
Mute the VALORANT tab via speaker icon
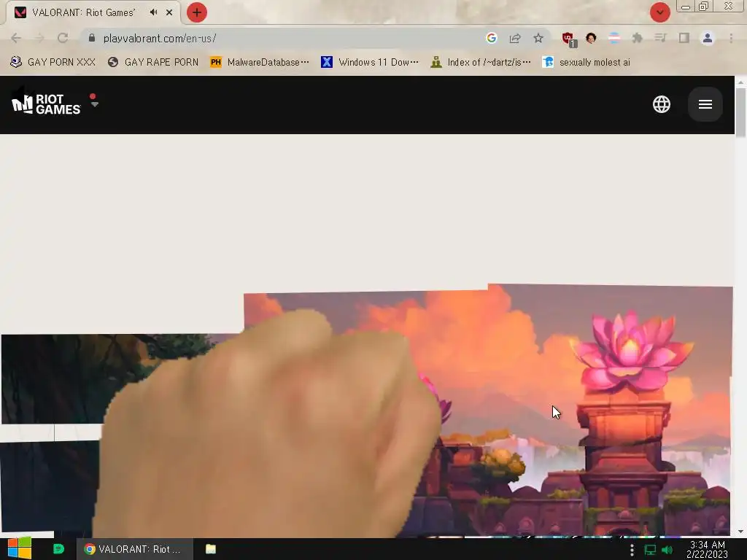[153, 12]
